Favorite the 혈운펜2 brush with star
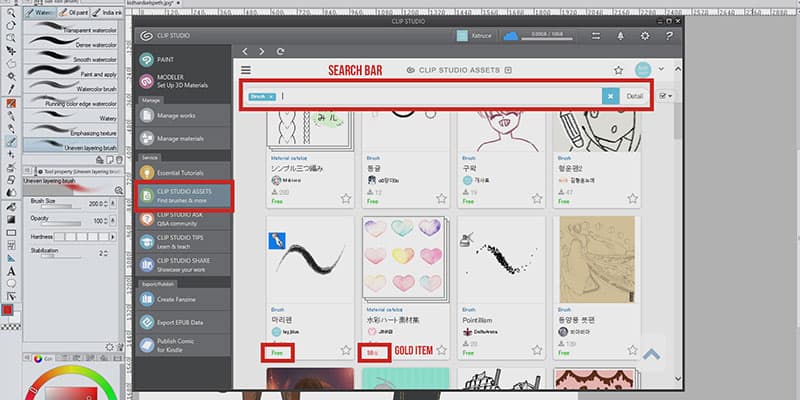Screen dimensions: 800x400 [633, 198]
